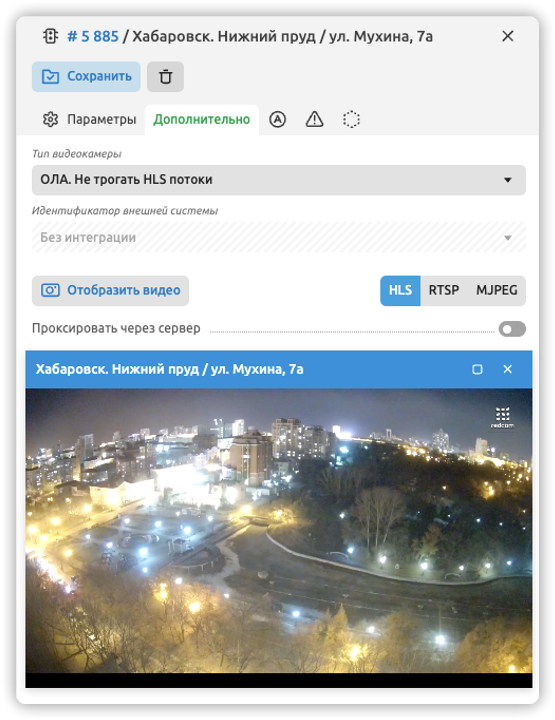Open the circled A icon tab
Screen dimensions: 555x720
[x=277, y=120]
